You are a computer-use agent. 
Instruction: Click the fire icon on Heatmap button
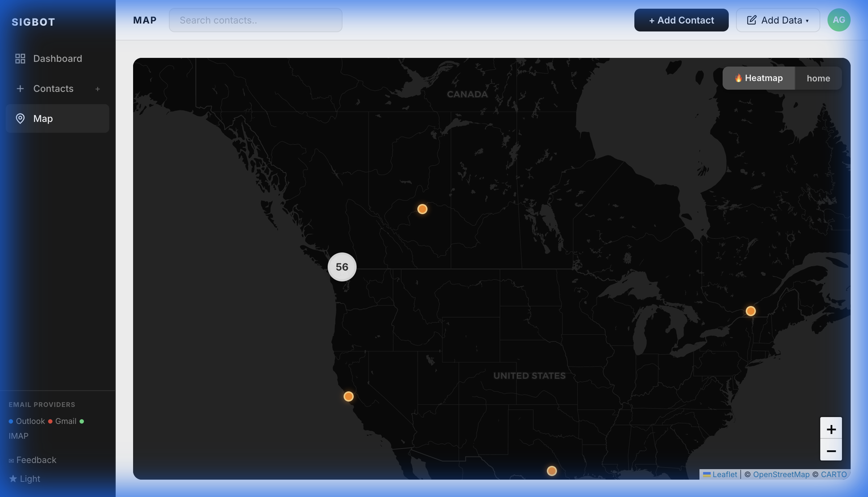point(739,78)
